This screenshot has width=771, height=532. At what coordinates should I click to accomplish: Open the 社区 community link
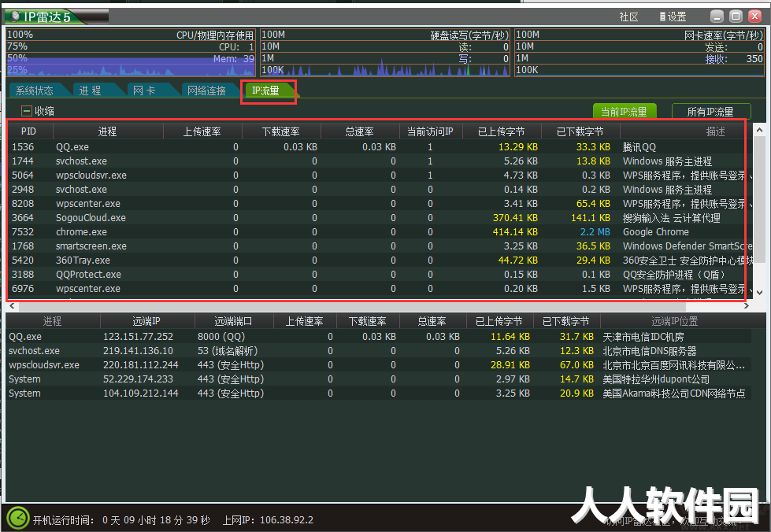pos(628,17)
